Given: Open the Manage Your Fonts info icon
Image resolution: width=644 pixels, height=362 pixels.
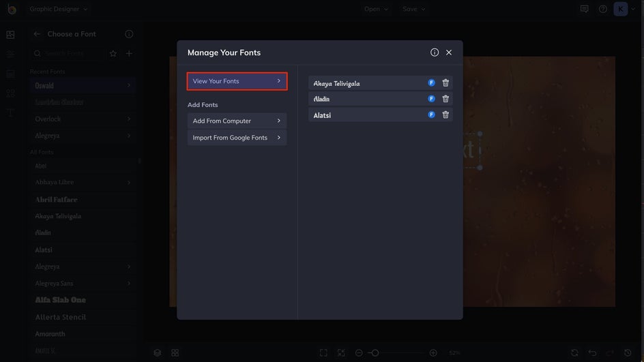Looking at the screenshot, I should (434, 52).
